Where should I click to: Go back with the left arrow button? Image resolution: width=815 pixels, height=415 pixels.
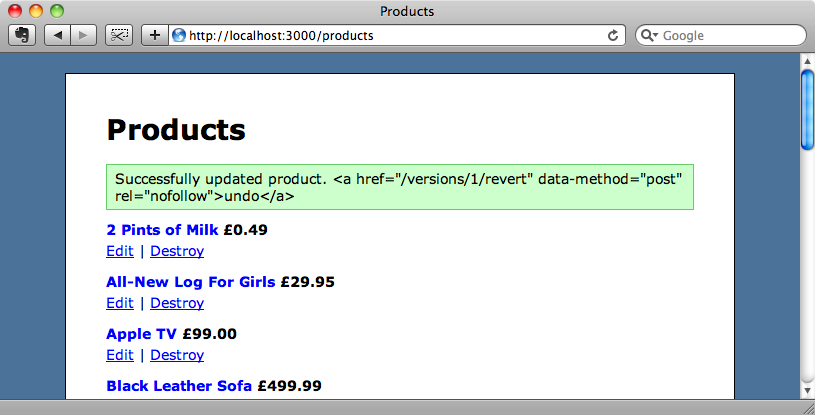tap(58, 35)
